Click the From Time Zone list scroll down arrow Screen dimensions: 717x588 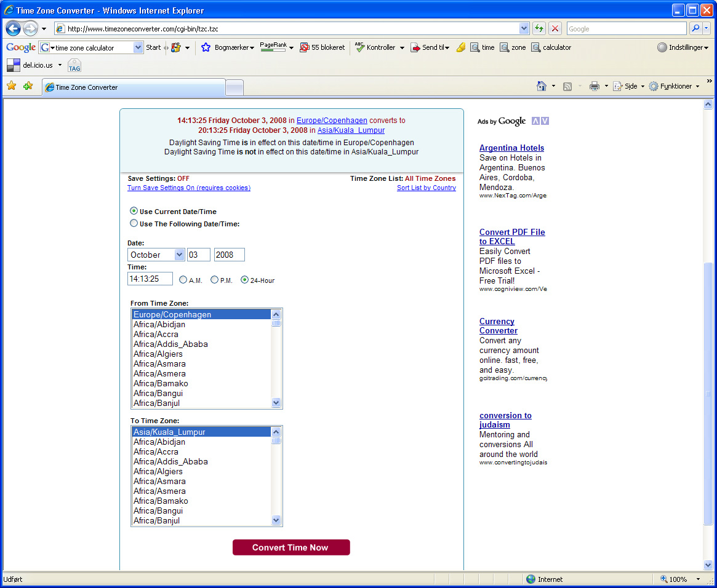point(276,402)
